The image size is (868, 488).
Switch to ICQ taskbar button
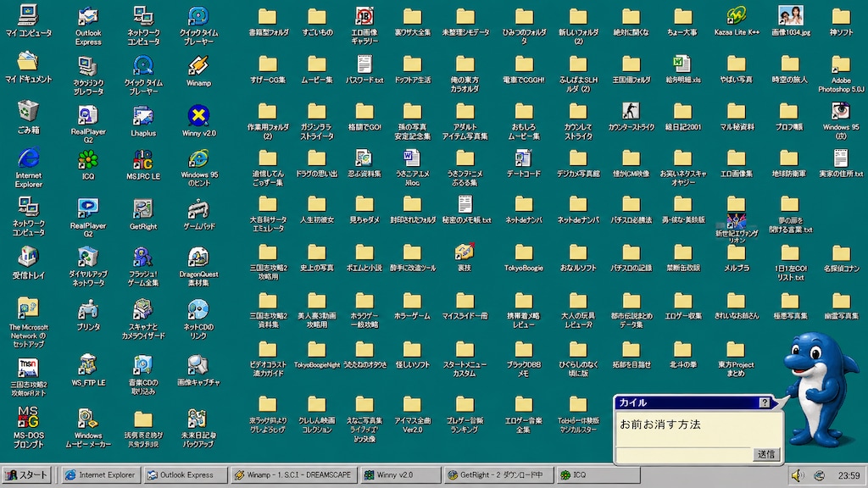point(598,474)
